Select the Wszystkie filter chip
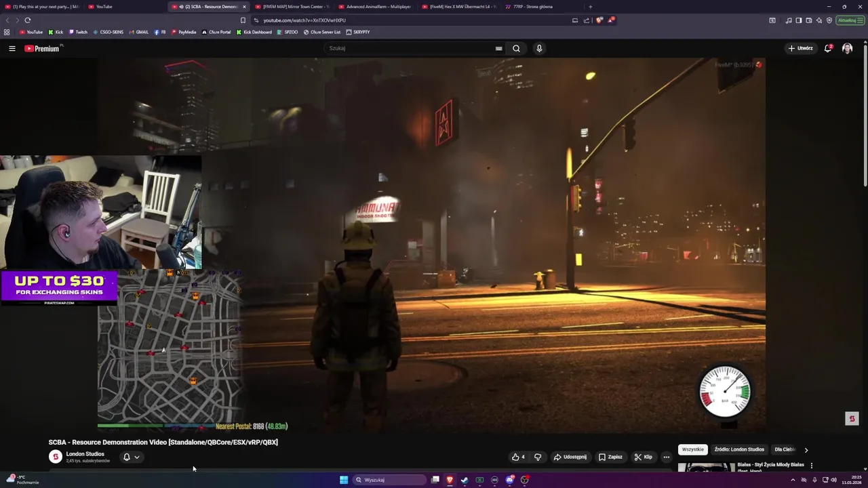The image size is (868, 488). tap(693, 449)
